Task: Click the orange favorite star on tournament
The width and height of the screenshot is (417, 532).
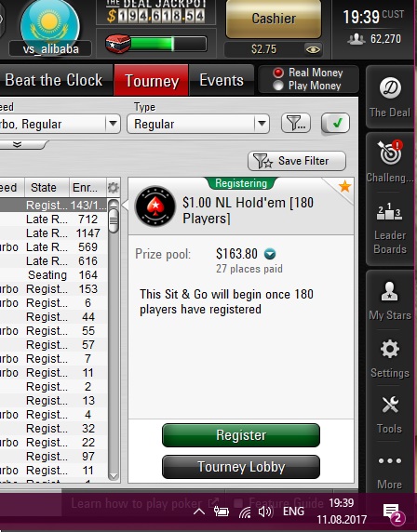Action: click(x=344, y=186)
